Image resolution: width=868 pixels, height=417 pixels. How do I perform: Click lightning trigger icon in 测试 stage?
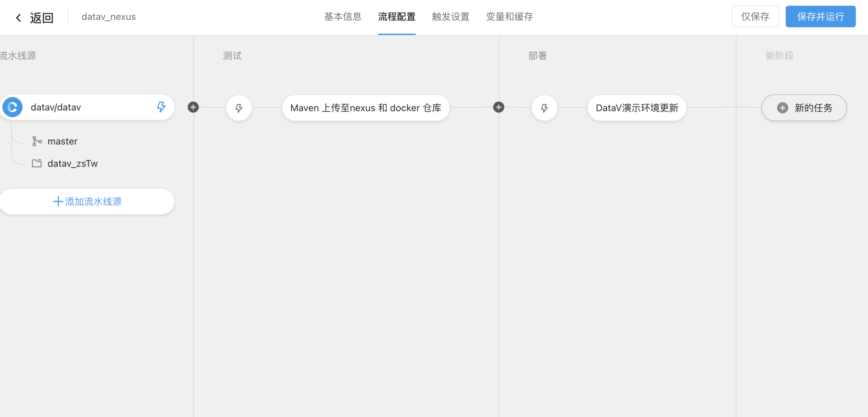point(239,108)
